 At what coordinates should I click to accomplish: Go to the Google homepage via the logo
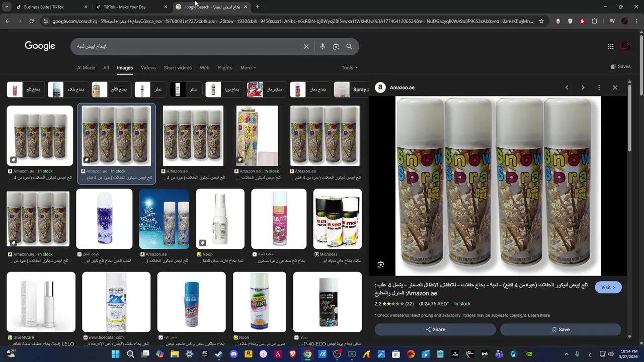tap(40, 46)
